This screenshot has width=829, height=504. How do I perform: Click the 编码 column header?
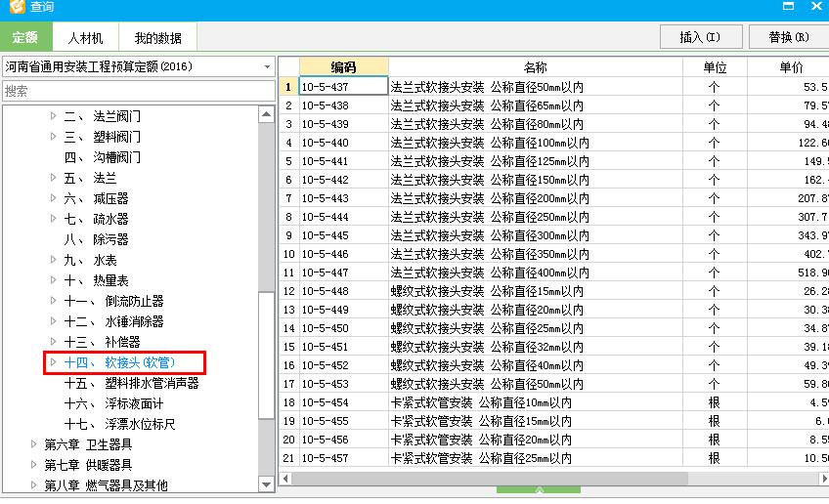tap(344, 67)
